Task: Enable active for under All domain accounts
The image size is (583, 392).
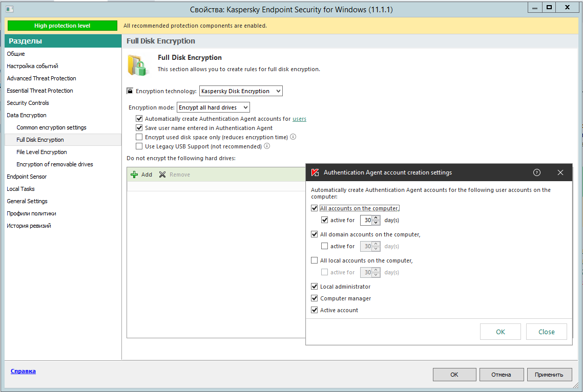Action: coord(325,246)
